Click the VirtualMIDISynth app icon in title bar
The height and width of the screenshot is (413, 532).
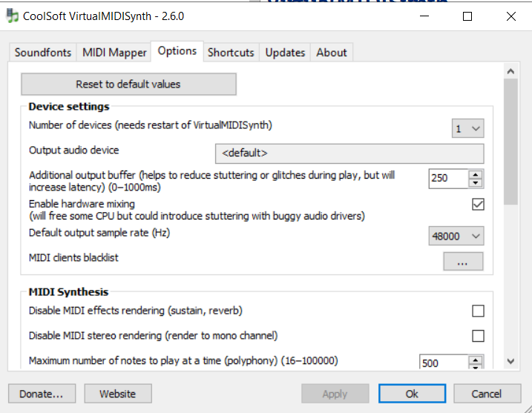[13, 16]
